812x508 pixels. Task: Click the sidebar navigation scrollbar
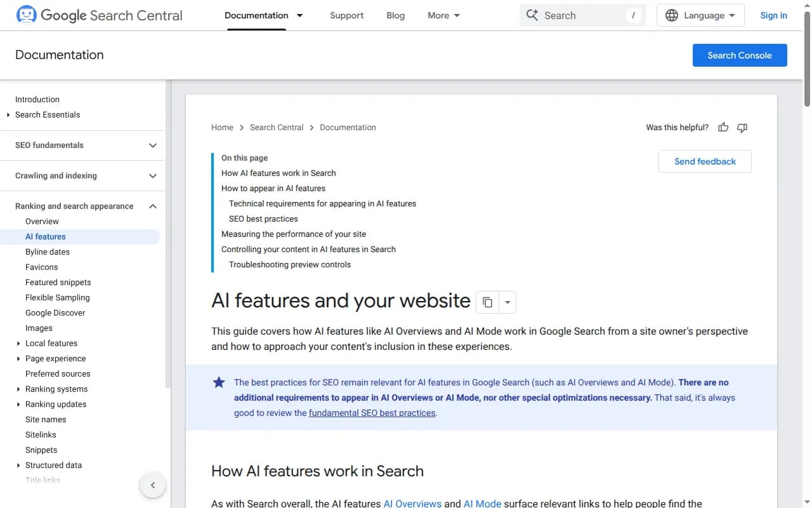click(168, 234)
